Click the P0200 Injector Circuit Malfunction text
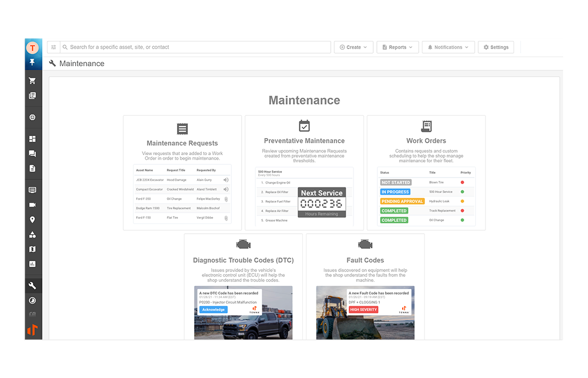Viewport: 588px width, 378px height. point(228,303)
